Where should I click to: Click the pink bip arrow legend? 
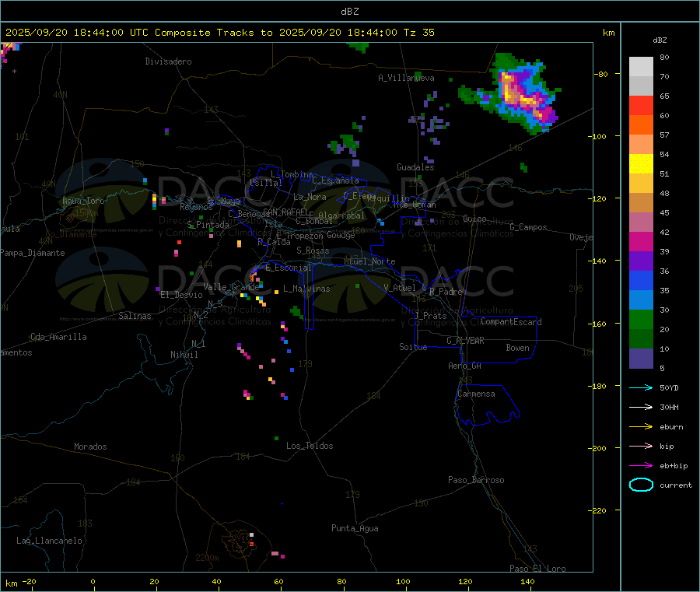[641, 446]
